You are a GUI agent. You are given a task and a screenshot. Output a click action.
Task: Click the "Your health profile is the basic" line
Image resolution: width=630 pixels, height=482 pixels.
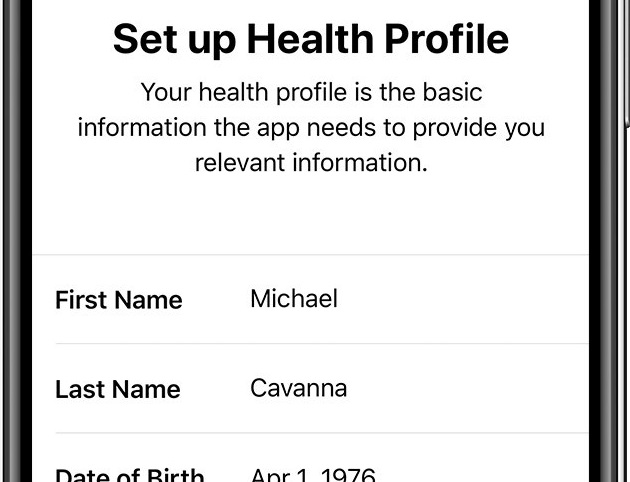pyautogui.click(x=311, y=93)
